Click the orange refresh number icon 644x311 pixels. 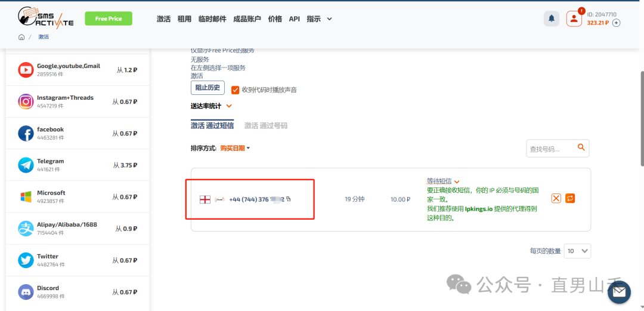(569, 198)
